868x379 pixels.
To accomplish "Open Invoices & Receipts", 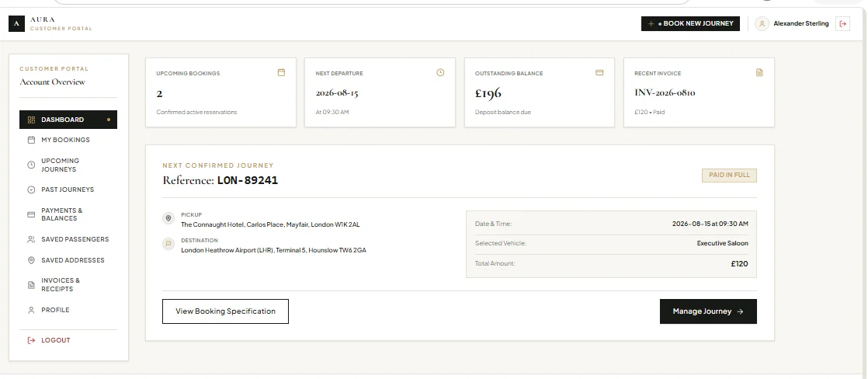I will [x=68, y=285].
